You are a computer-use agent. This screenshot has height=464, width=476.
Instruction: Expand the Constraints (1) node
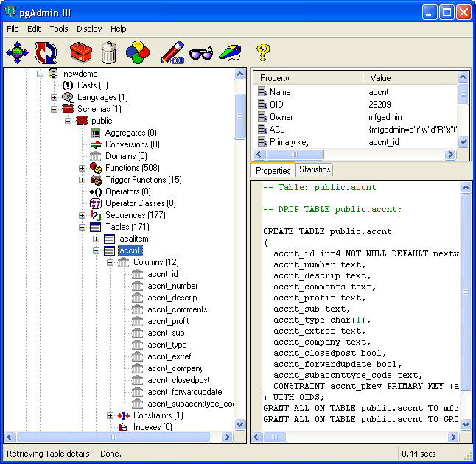pyautogui.click(x=110, y=415)
